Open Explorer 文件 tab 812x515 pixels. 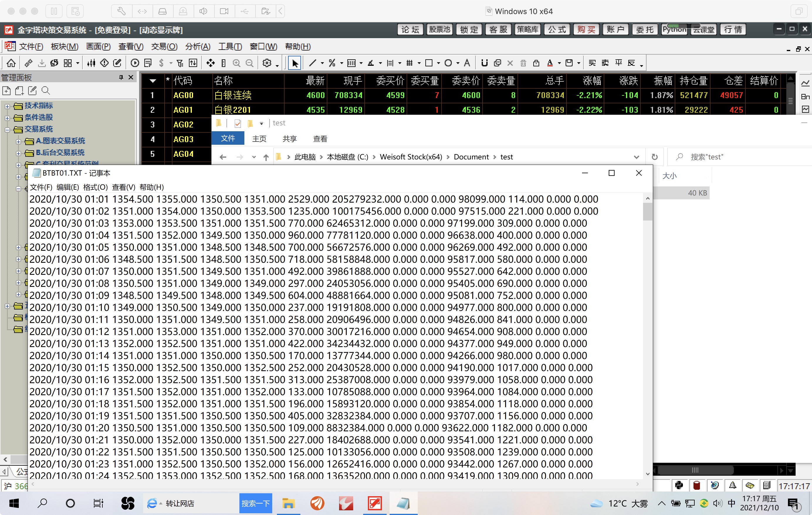point(228,138)
